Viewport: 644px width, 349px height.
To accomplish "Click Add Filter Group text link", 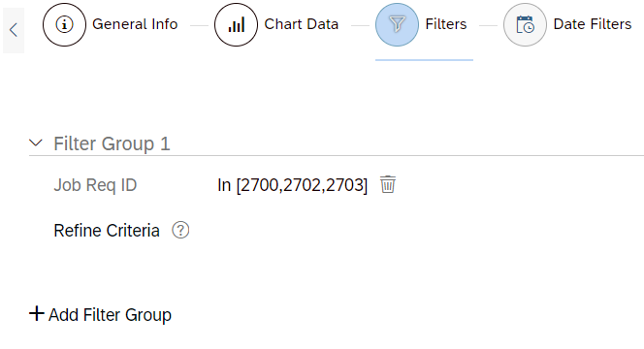I will (110, 315).
